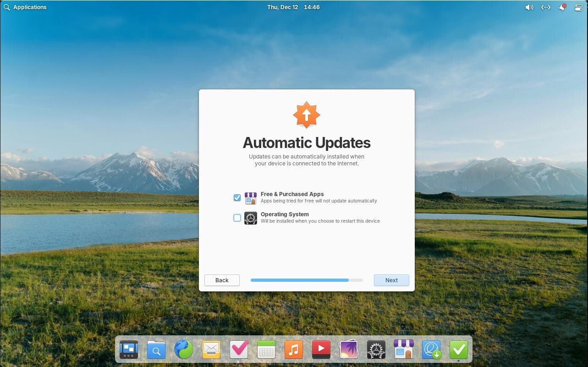Open the Photos app in the dock

pyautogui.click(x=349, y=350)
